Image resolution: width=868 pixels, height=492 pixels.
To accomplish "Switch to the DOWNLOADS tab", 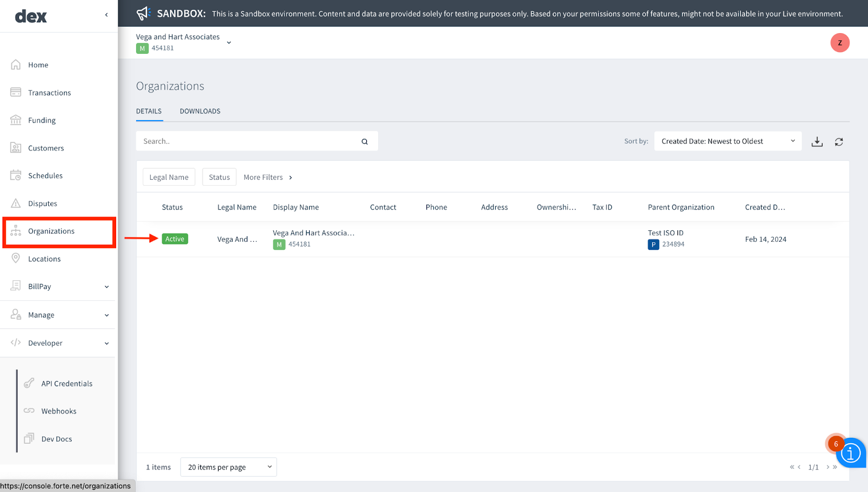I will pyautogui.click(x=200, y=111).
